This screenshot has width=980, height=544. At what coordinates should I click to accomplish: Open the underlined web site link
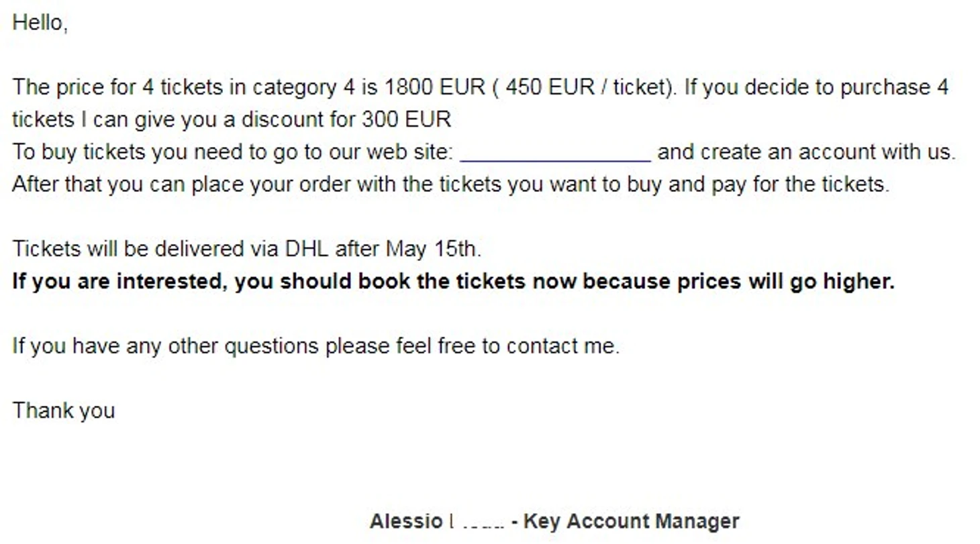556,152
